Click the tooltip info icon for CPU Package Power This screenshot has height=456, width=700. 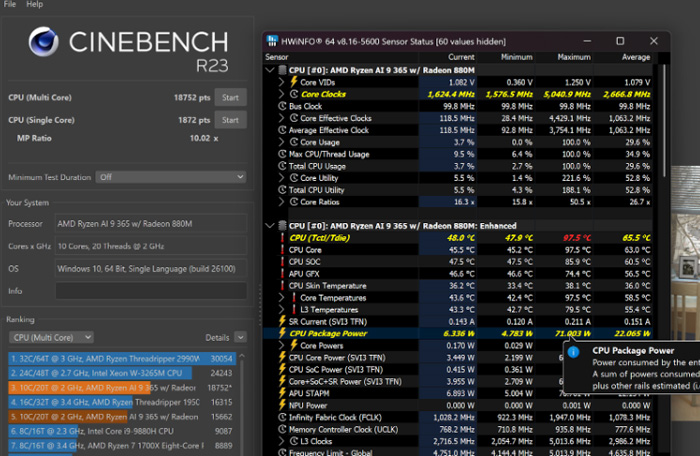574,352
